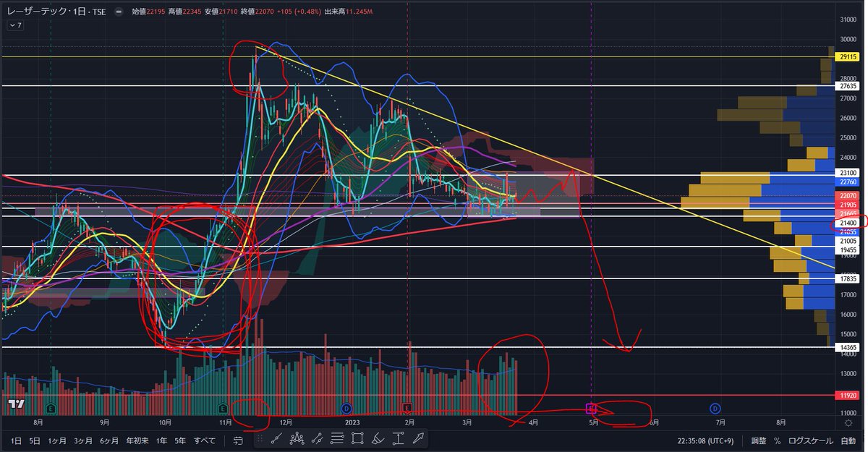Set range to 6ヶ月

[x=109, y=440]
